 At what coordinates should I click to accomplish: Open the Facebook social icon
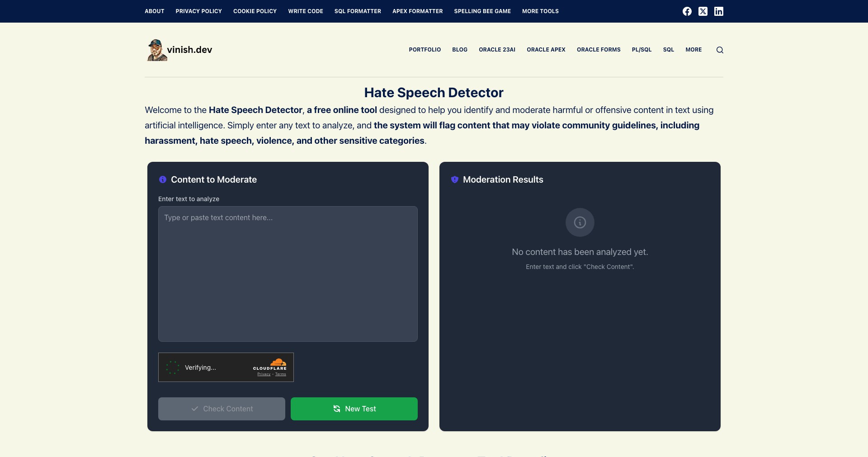tap(687, 11)
